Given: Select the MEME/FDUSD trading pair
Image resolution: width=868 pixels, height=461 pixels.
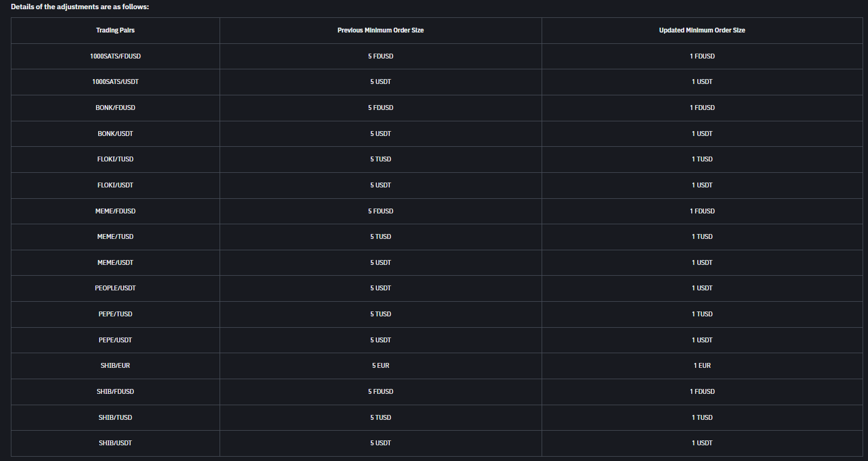Looking at the screenshot, I should tap(115, 211).
